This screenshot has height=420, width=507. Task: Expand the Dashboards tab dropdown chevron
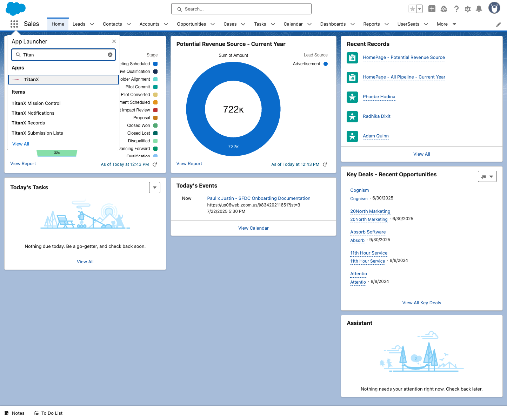click(353, 24)
